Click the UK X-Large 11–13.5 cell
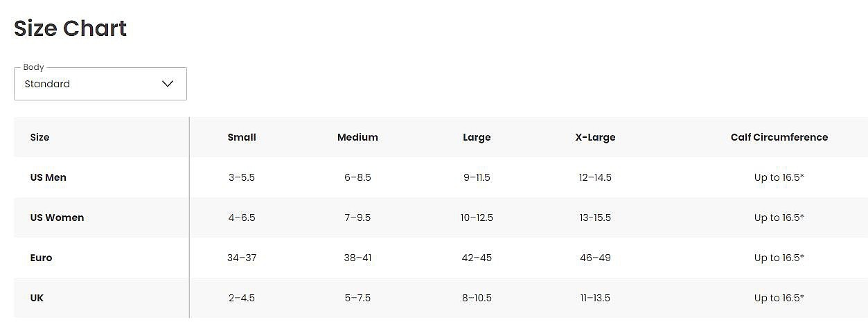The height and width of the screenshot is (329, 868). (595, 298)
